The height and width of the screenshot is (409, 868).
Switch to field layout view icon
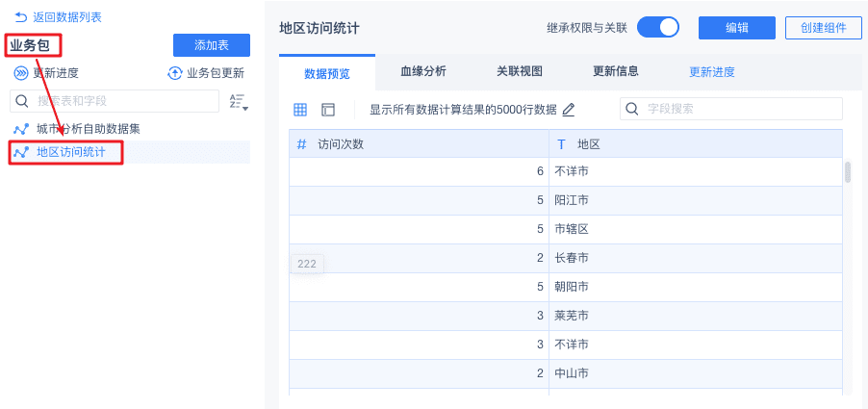[x=328, y=110]
